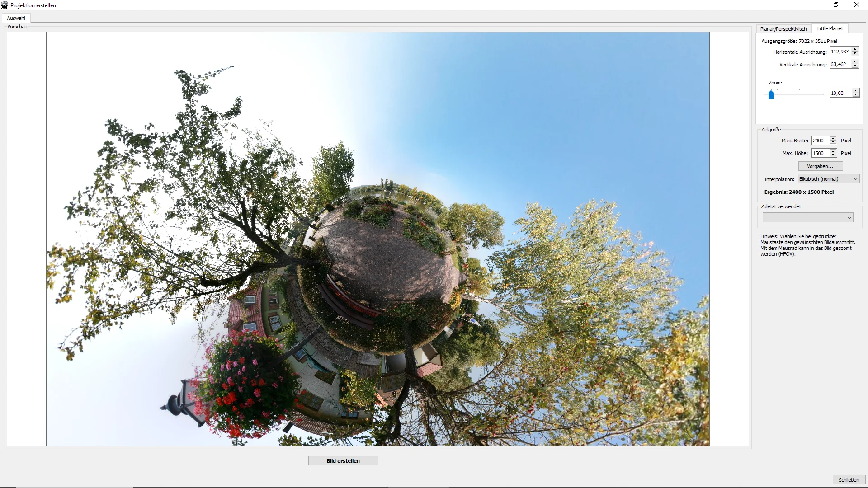Decrease Max. Höhe with down arrow

point(833,155)
